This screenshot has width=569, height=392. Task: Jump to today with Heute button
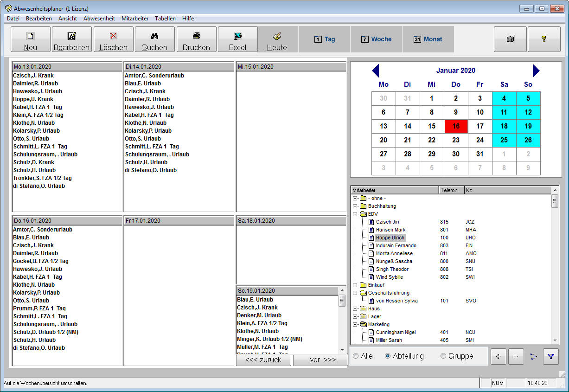tap(277, 39)
